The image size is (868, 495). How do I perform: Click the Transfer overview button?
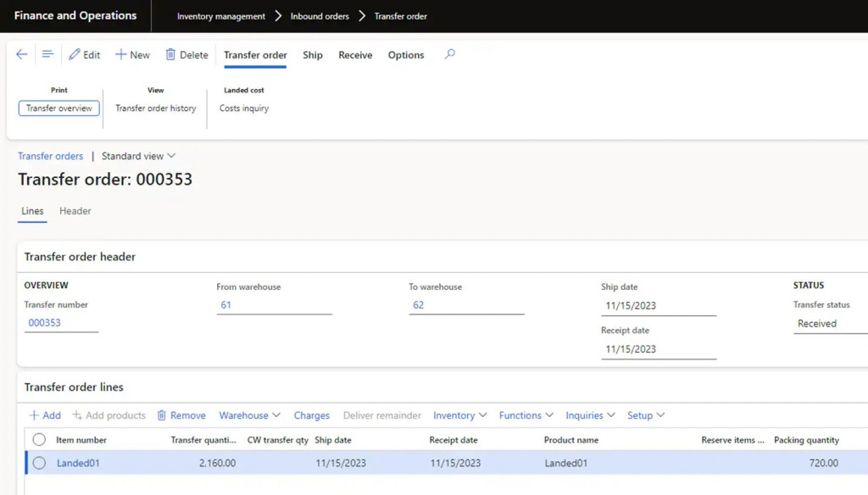pos(59,108)
